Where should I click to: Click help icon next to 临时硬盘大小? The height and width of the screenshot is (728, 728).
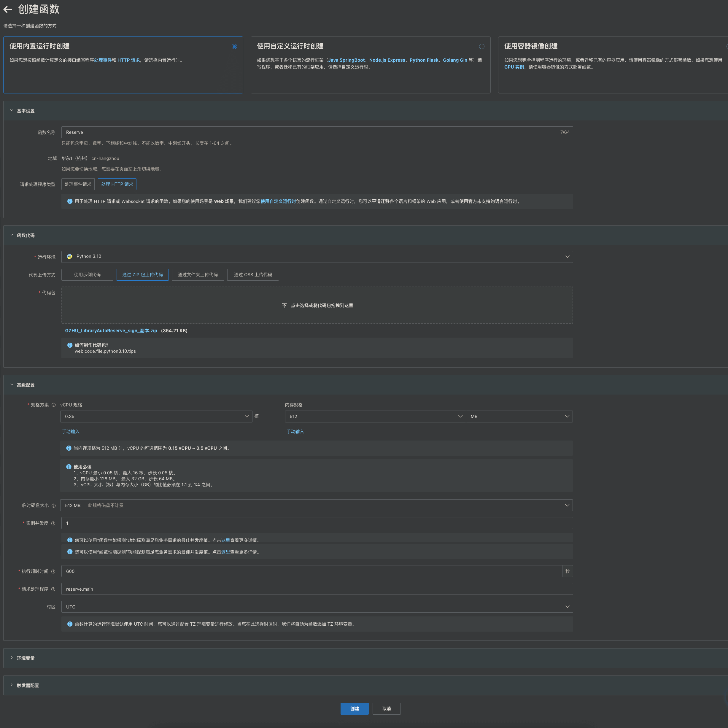pyautogui.click(x=53, y=505)
